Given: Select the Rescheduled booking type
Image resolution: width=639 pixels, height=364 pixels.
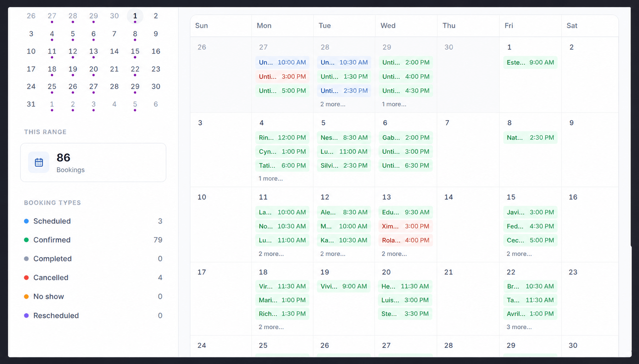Looking at the screenshot, I should coord(93,316).
